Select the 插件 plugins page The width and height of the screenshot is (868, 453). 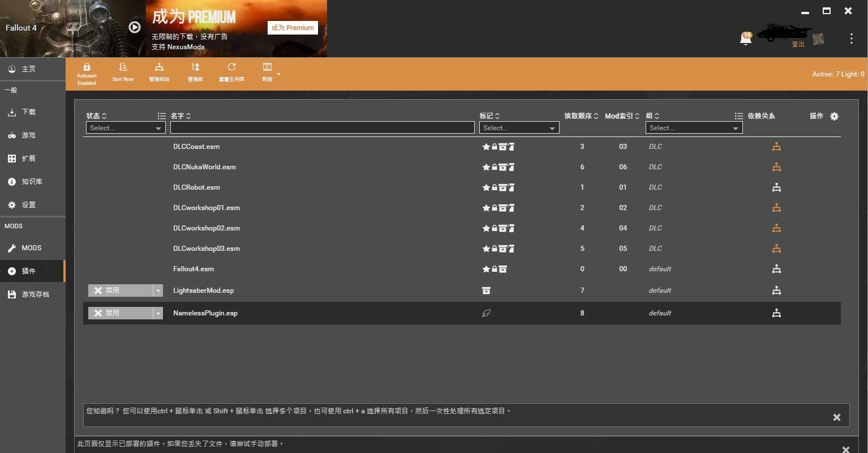(33, 271)
